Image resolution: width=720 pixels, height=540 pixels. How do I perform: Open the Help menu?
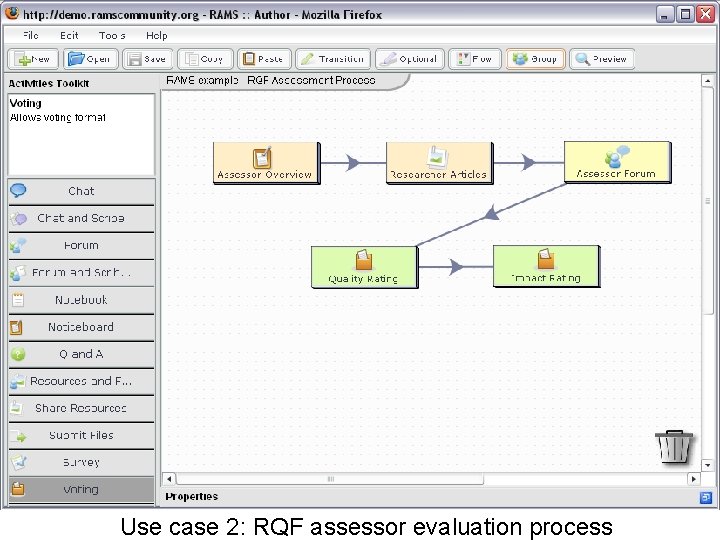tap(157, 35)
